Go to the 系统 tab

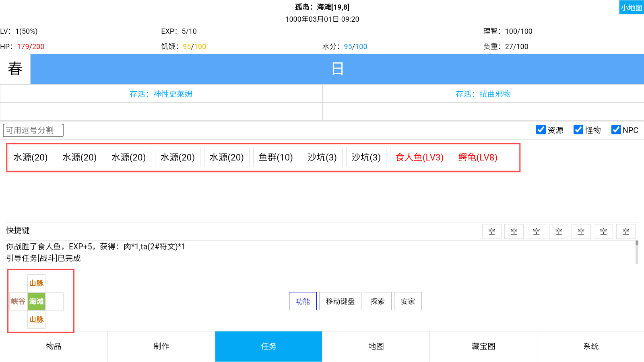pyautogui.click(x=591, y=346)
